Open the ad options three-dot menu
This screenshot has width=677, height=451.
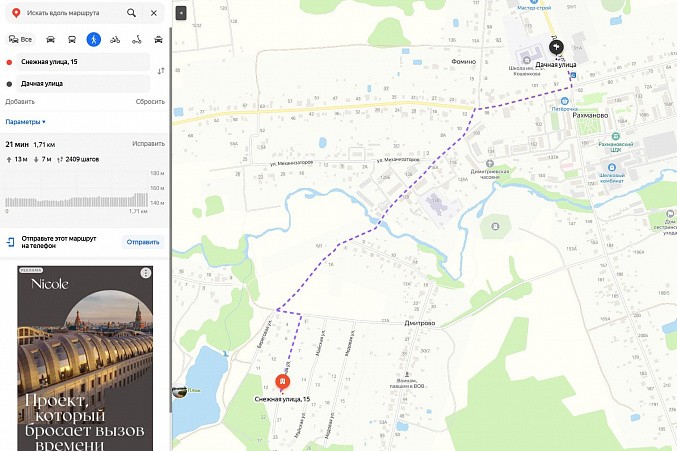146,273
